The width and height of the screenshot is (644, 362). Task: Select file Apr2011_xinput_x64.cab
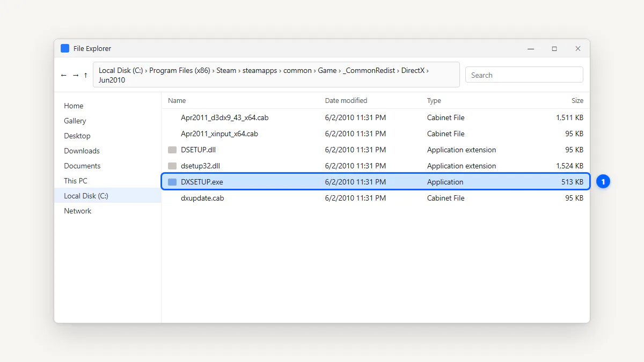pyautogui.click(x=375, y=134)
